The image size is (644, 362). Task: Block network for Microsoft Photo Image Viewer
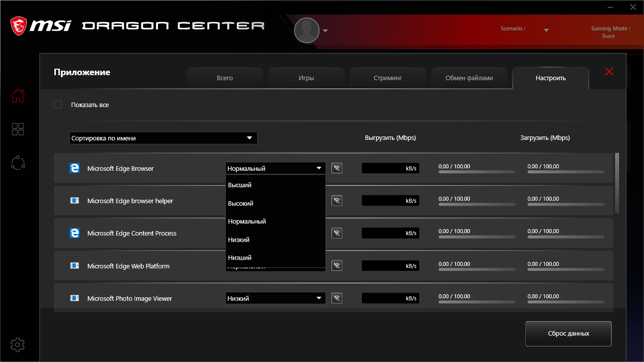pyautogui.click(x=337, y=298)
